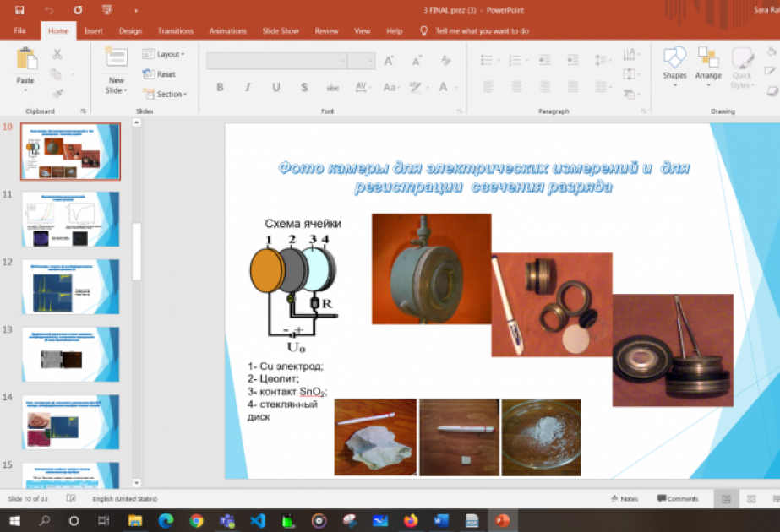Click Convert to SmartArt icon
This screenshot has width=780, height=532.
coord(630,94)
